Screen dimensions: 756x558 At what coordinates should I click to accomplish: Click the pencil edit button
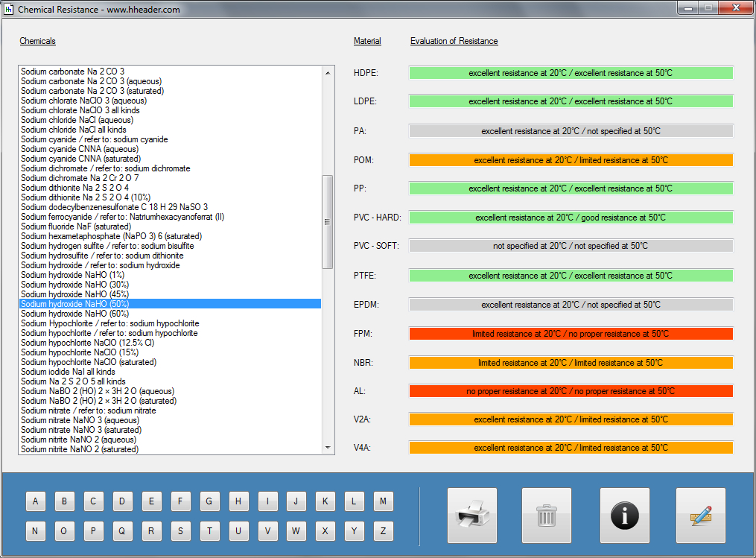[701, 515]
